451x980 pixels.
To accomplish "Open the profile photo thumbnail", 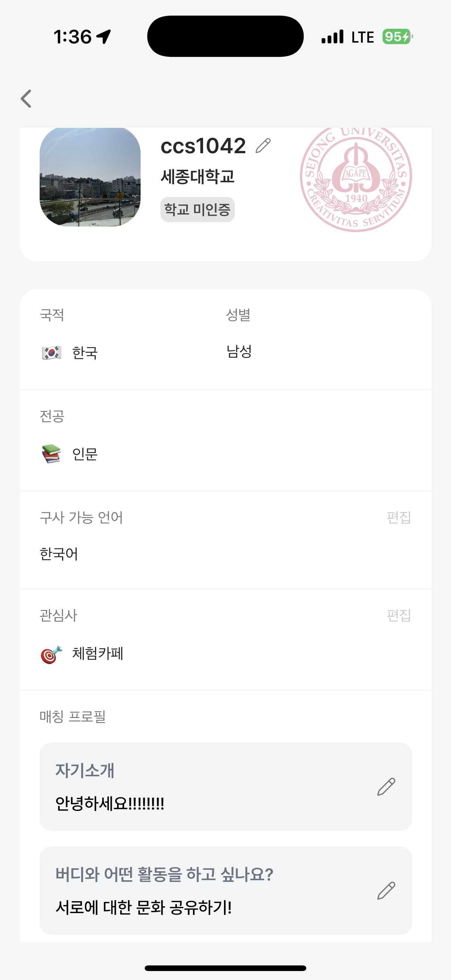I will [90, 177].
